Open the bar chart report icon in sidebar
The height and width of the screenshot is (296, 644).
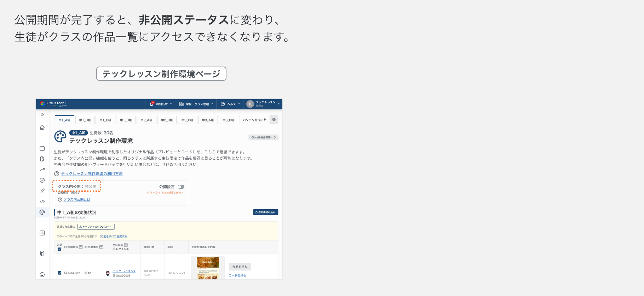(x=42, y=233)
